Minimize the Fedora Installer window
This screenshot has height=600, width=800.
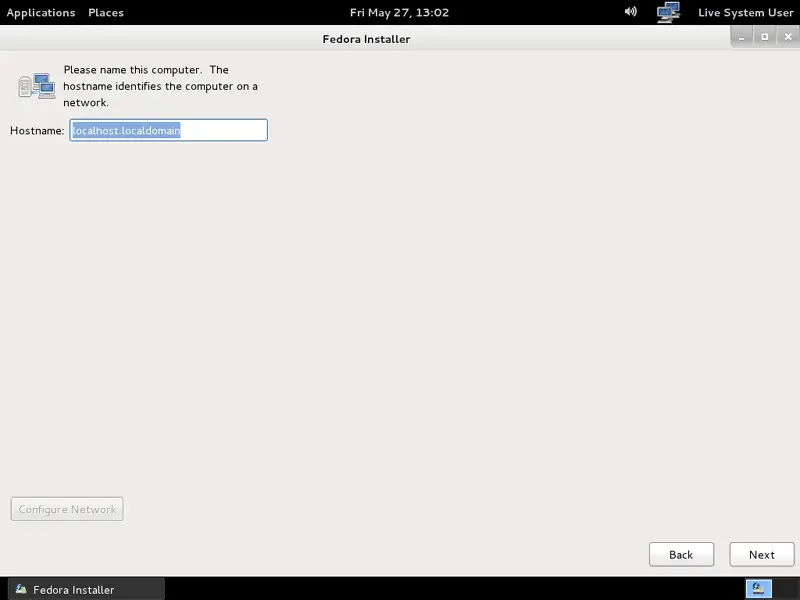pos(741,37)
